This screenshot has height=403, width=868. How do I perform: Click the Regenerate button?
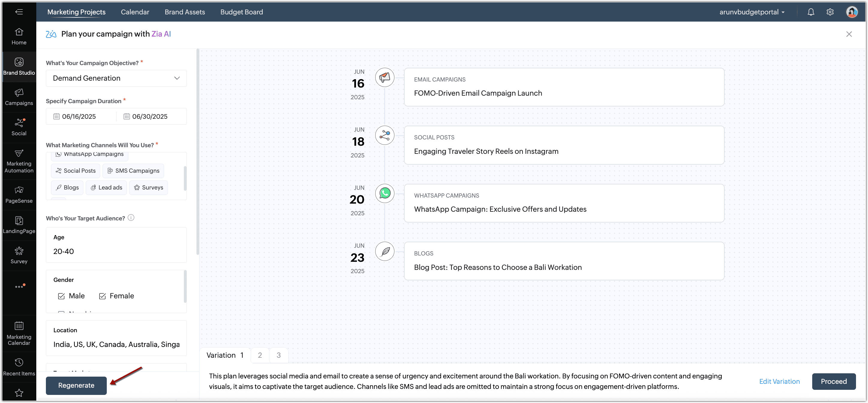tap(76, 385)
